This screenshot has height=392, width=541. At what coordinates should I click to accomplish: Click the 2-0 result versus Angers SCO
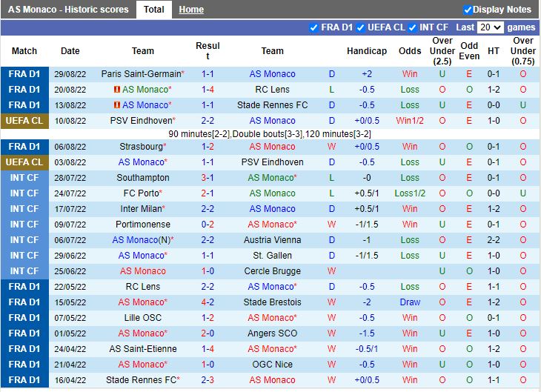pos(208,333)
